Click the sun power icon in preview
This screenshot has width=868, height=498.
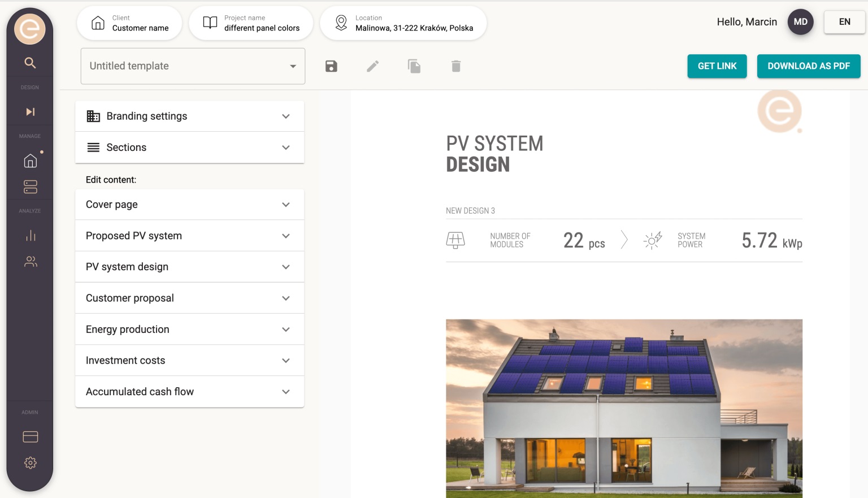tap(652, 240)
